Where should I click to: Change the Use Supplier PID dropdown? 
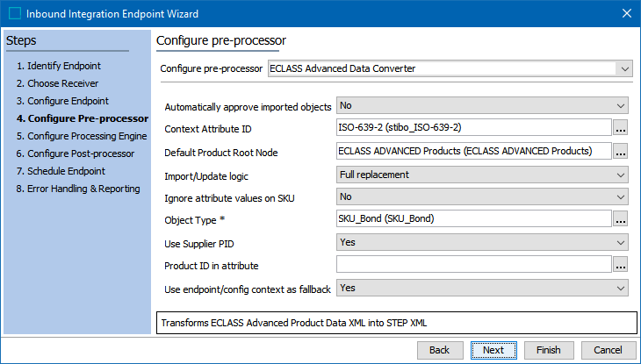[x=482, y=242]
